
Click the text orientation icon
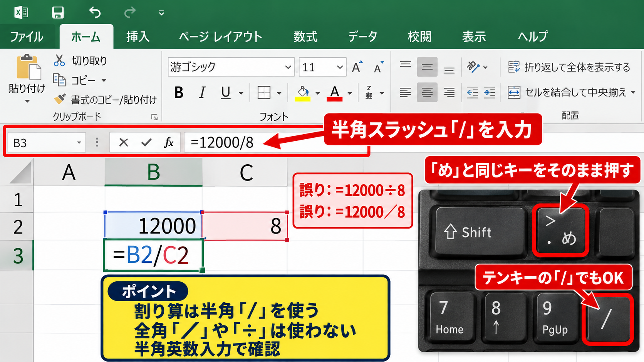tap(473, 67)
